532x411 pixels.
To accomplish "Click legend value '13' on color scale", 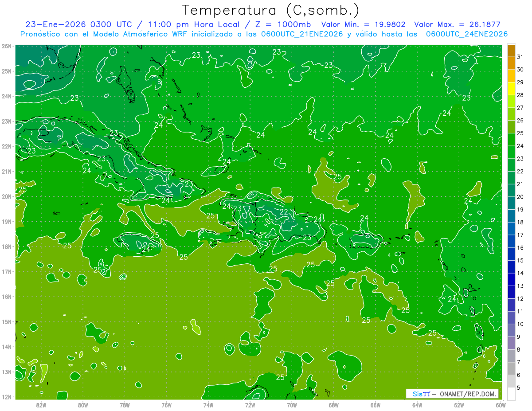I will click(520, 286).
